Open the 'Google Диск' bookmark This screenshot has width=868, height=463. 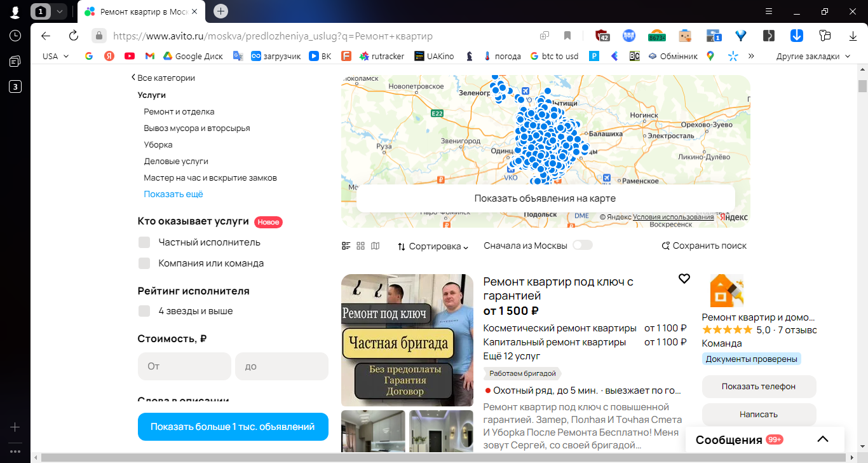[193, 56]
